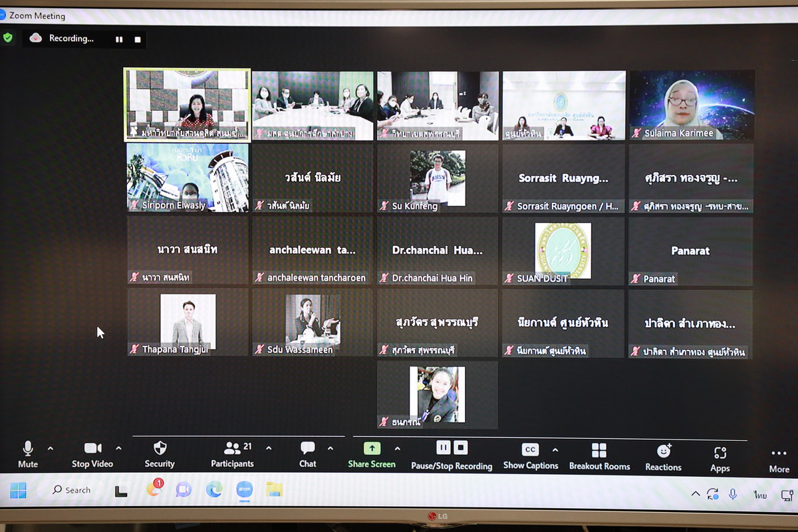The image size is (798, 532).
Task: Select the anchaleewan tancharoen tile
Action: pyautogui.click(x=313, y=251)
